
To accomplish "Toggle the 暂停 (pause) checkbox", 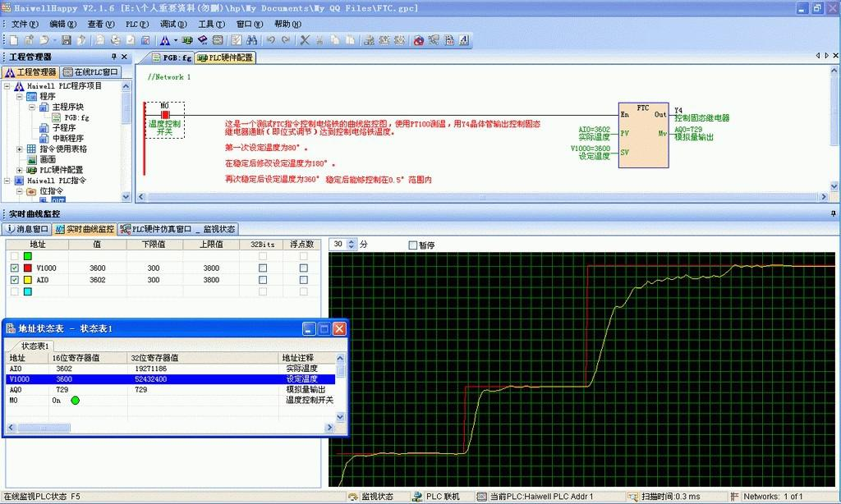I will [413, 245].
